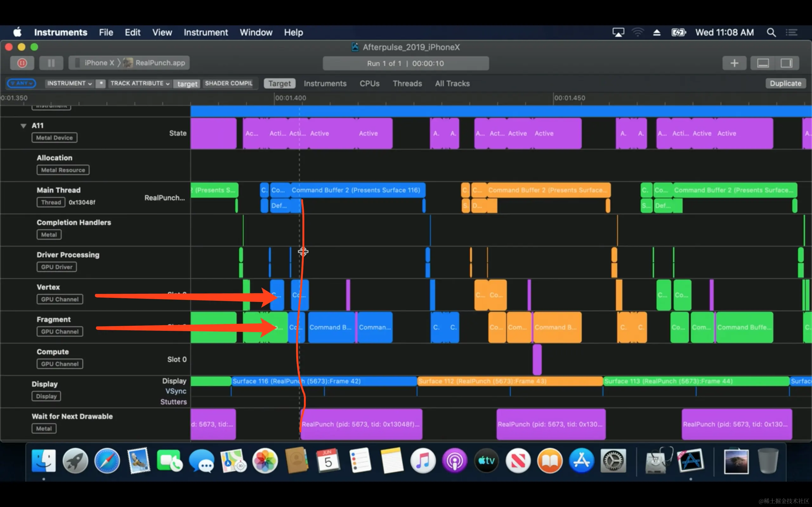Click the plus add instrument button
Screen dimensions: 812x507
pos(734,63)
